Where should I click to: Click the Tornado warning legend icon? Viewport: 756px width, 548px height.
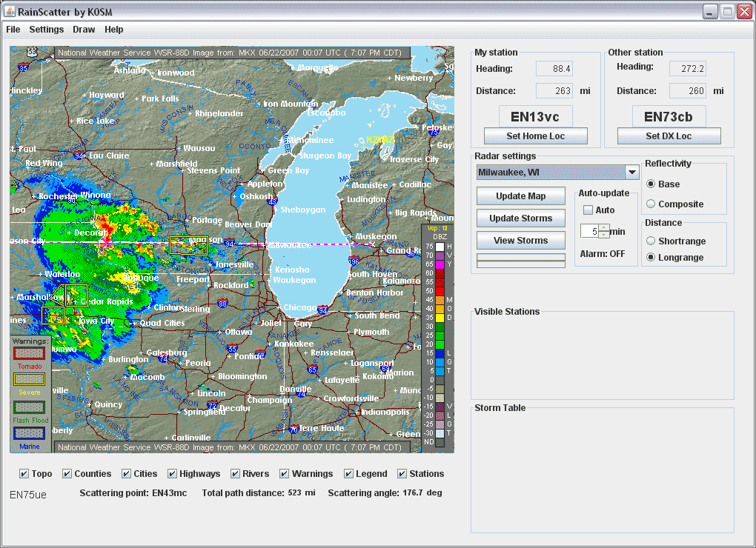(30, 355)
